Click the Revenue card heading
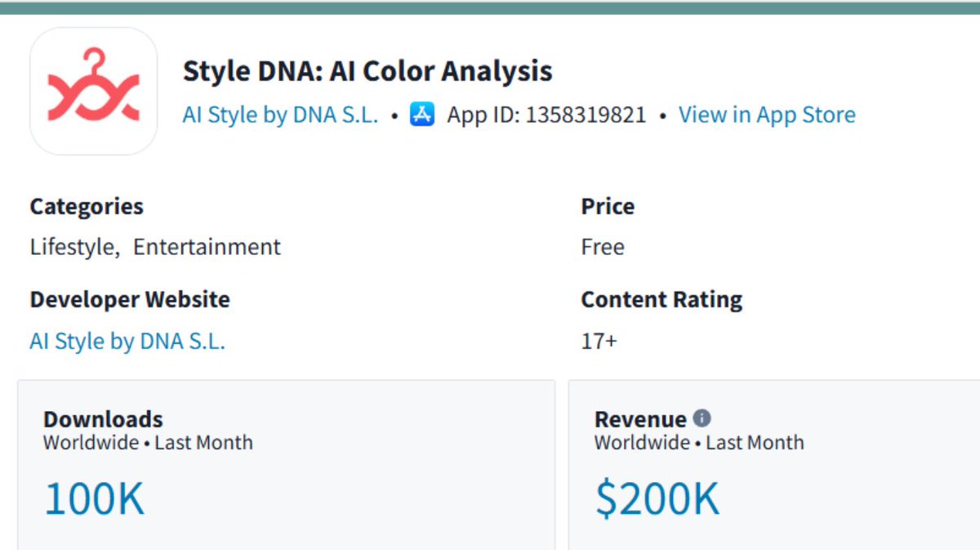Image resolution: width=980 pixels, height=550 pixels. (x=640, y=419)
